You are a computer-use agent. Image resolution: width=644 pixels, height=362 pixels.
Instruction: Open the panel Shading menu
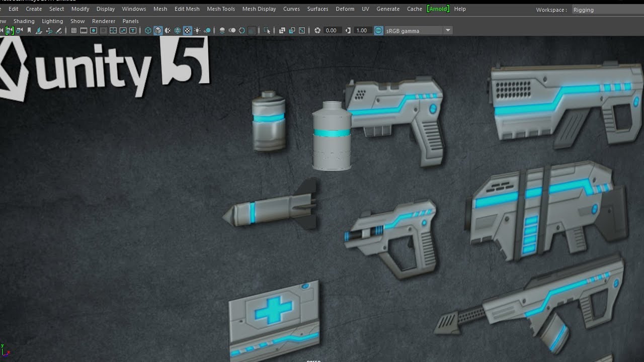tap(24, 21)
